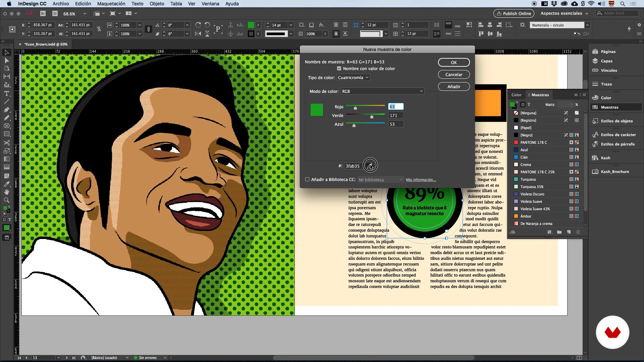Open the Páginas panel

pos(608,52)
